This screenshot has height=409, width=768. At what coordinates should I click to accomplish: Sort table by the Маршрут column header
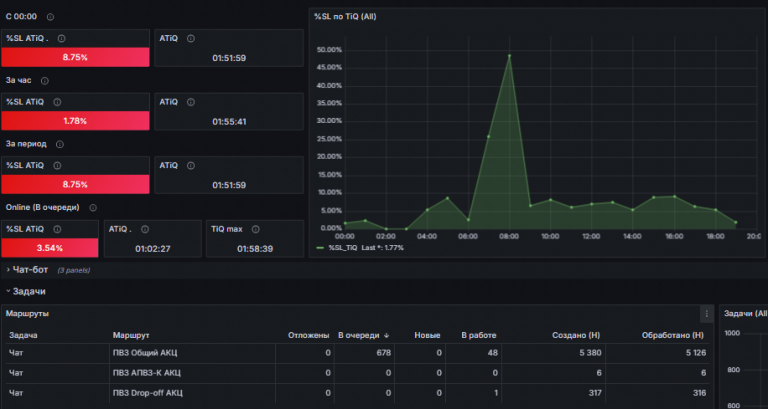(x=131, y=336)
